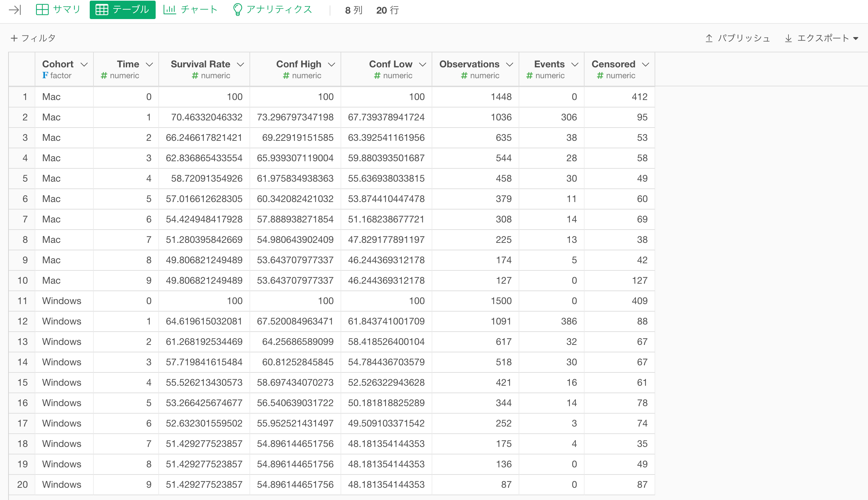
Task: Click the 20 行 row count label
Action: 387,10
